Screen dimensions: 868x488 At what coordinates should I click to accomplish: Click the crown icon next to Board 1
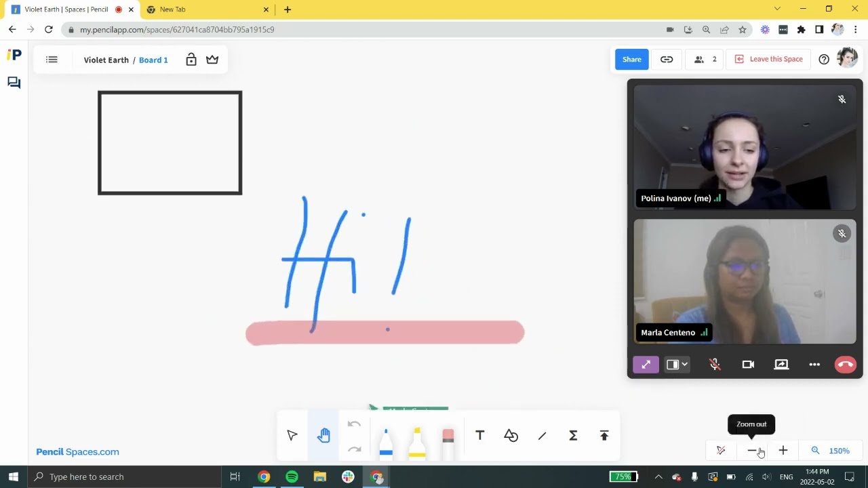(212, 60)
